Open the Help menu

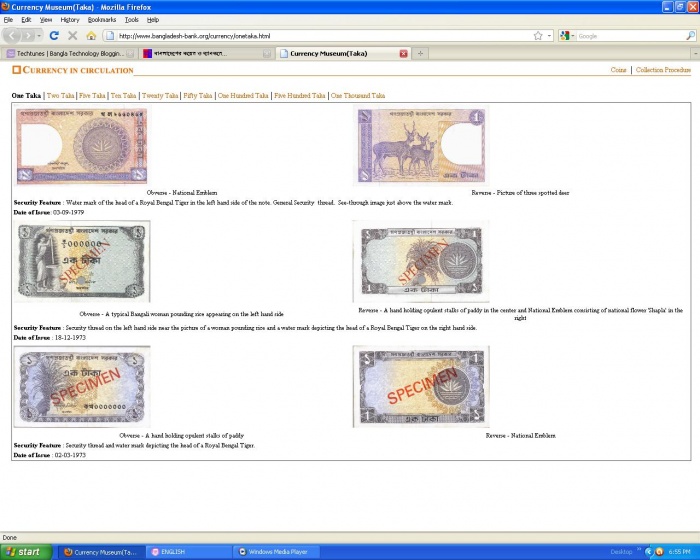coord(153,20)
